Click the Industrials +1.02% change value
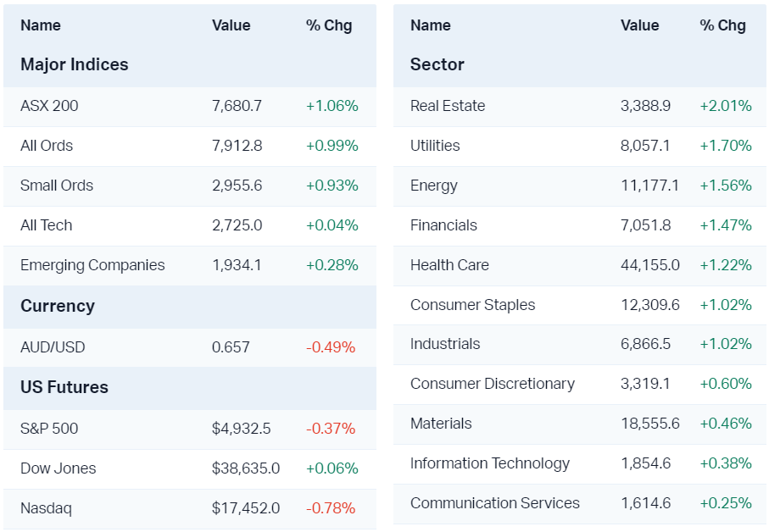 [x=725, y=344]
